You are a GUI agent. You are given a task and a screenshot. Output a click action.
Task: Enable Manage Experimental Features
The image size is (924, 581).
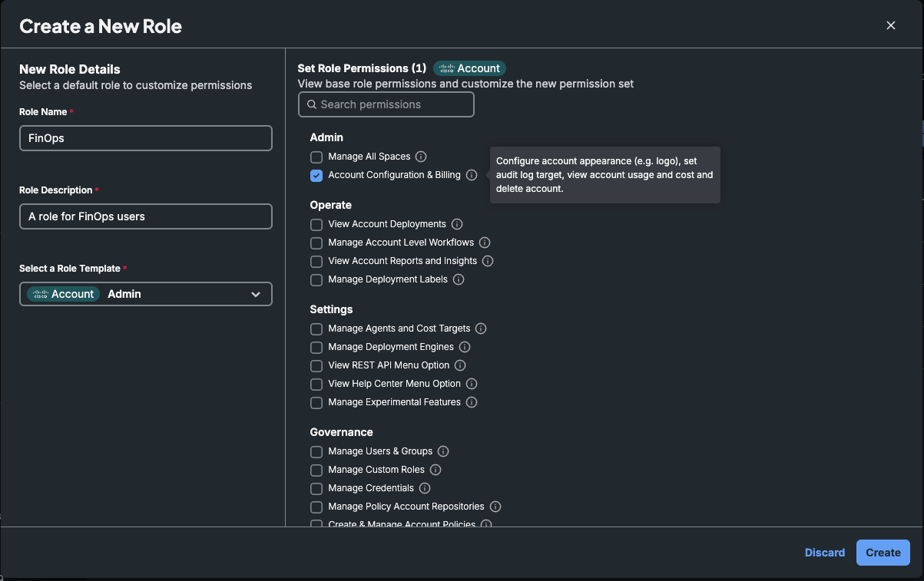click(316, 402)
